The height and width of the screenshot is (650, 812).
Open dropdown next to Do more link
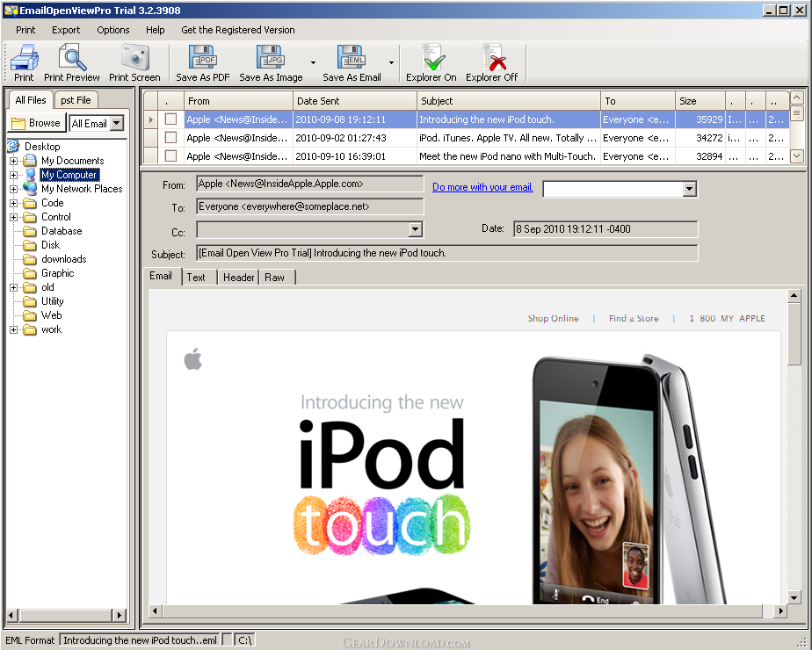pyautogui.click(x=689, y=189)
